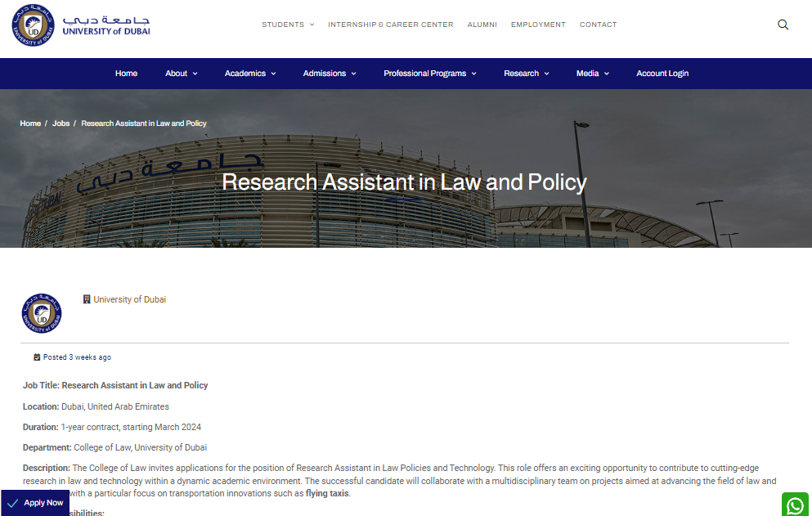Image resolution: width=812 pixels, height=516 pixels.
Task: Open Professional Programs dropdown
Action: click(430, 74)
